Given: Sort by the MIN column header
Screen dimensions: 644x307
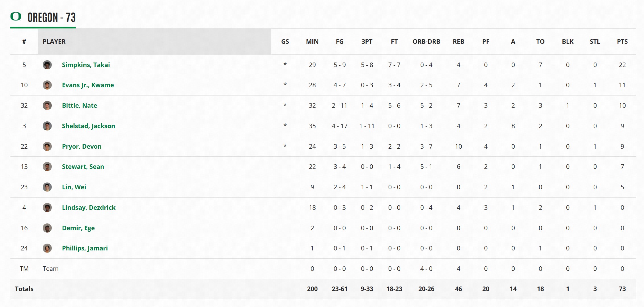Looking at the screenshot, I should (312, 42).
